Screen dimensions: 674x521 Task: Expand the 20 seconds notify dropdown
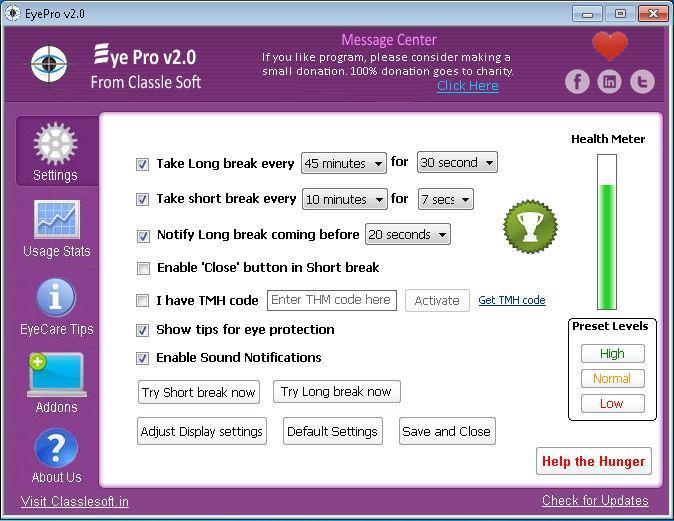(x=407, y=234)
